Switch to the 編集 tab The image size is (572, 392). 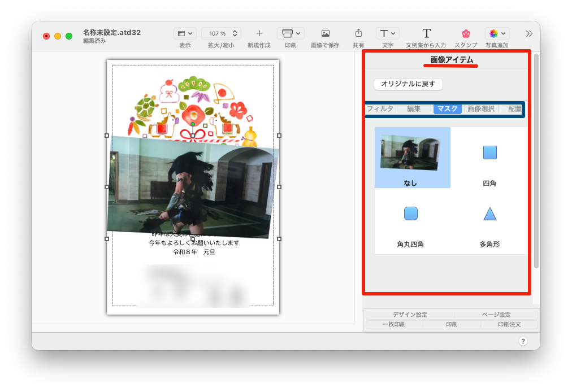point(414,109)
